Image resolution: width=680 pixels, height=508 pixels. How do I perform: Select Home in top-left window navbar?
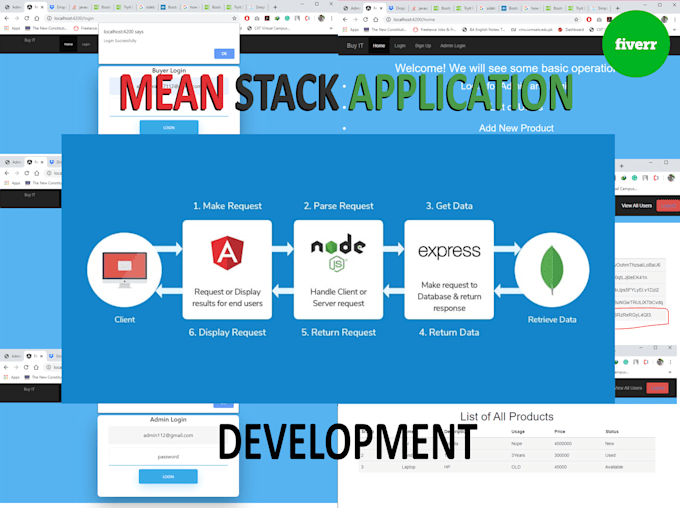point(69,44)
